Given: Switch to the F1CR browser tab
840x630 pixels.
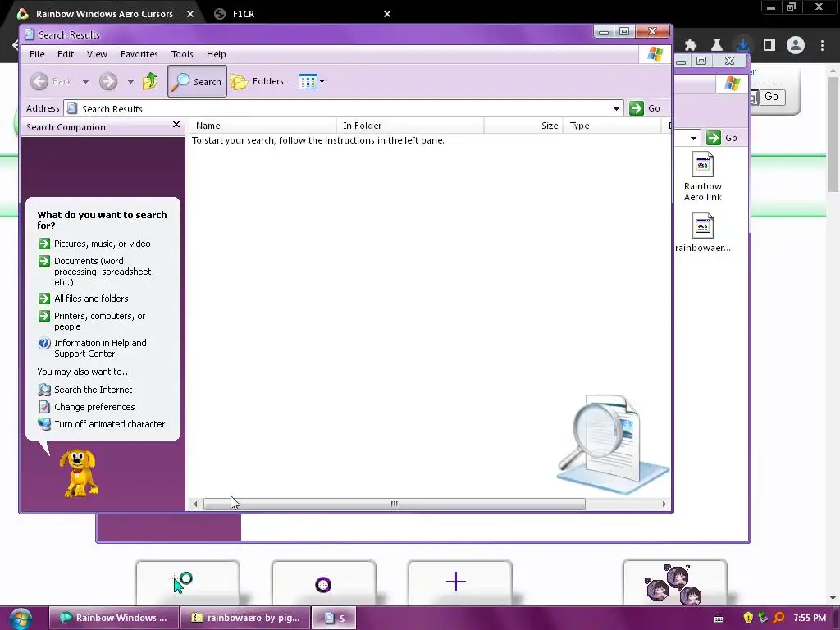Looking at the screenshot, I should tap(243, 14).
